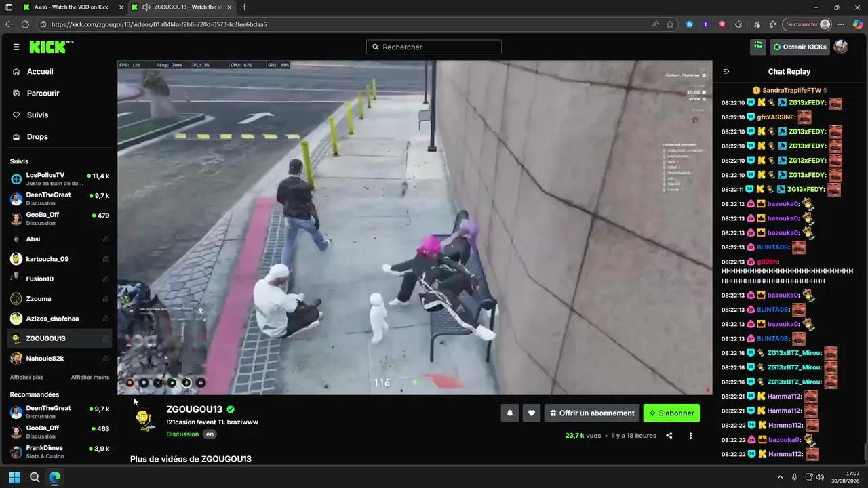868x488 pixels.
Task: Open the Discussion category link under video
Action: [x=182, y=434]
